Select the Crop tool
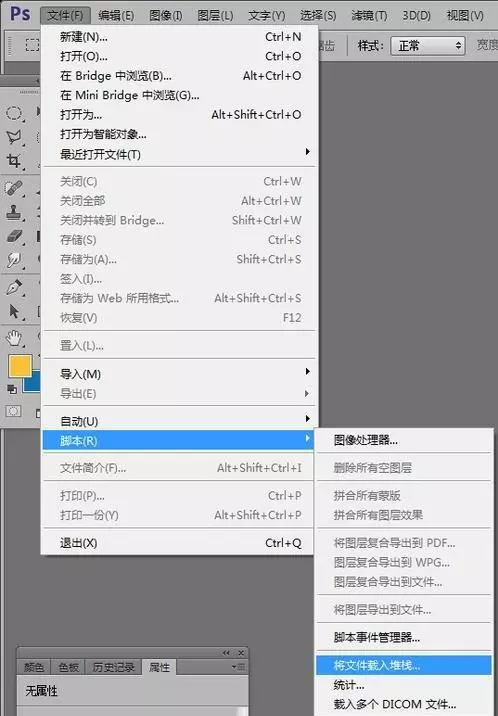This screenshot has height=716, width=498. (x=13, y=161)
